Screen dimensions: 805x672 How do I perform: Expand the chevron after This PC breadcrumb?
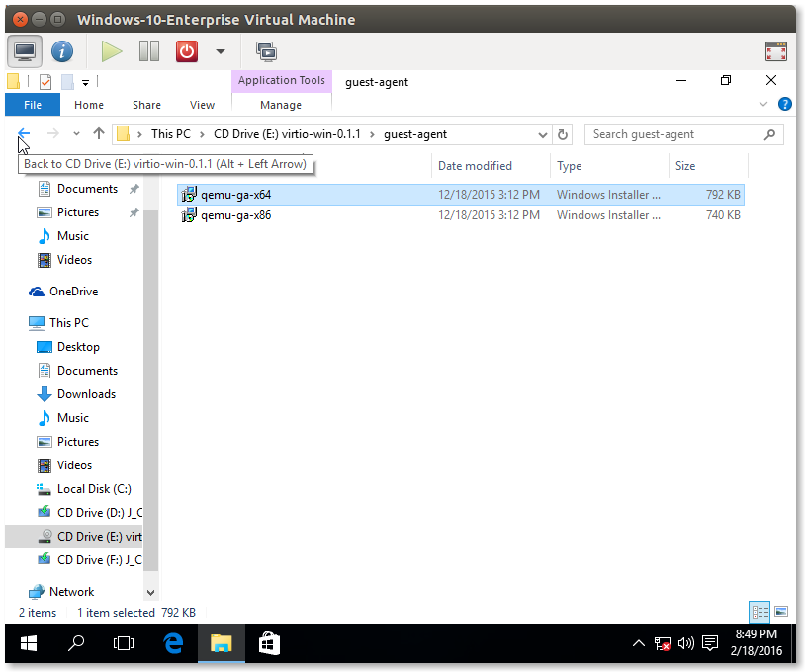203,135
